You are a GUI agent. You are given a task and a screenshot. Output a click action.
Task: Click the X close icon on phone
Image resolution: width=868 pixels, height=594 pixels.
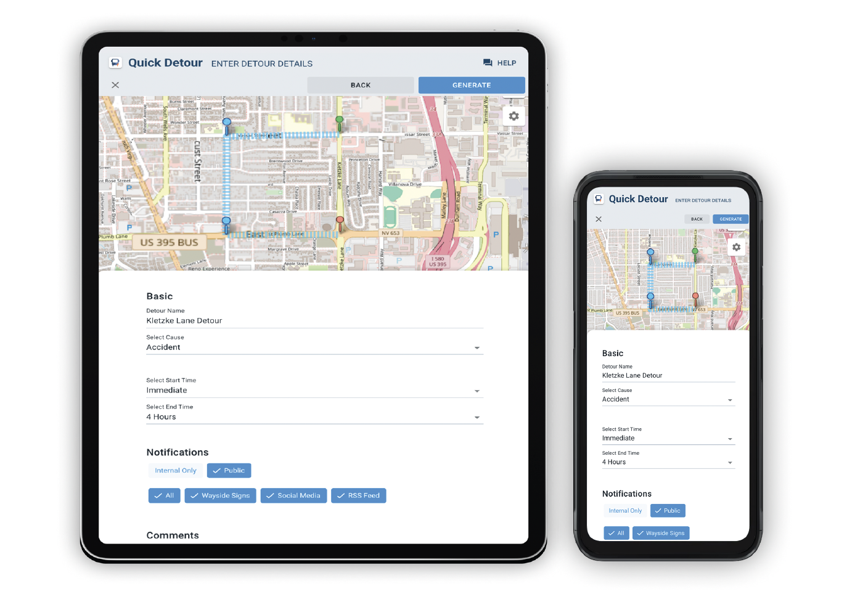pyautogui.click(x=599, y=219)
